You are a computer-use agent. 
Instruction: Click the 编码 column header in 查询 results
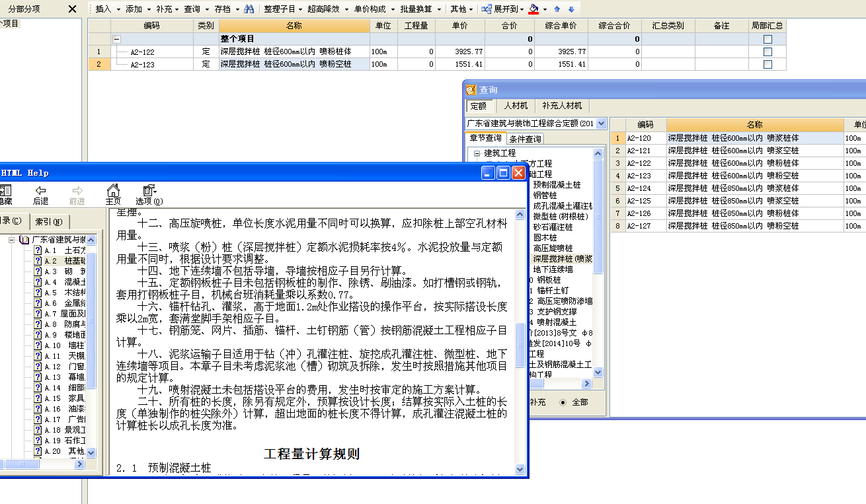click(x=645, y=124)
